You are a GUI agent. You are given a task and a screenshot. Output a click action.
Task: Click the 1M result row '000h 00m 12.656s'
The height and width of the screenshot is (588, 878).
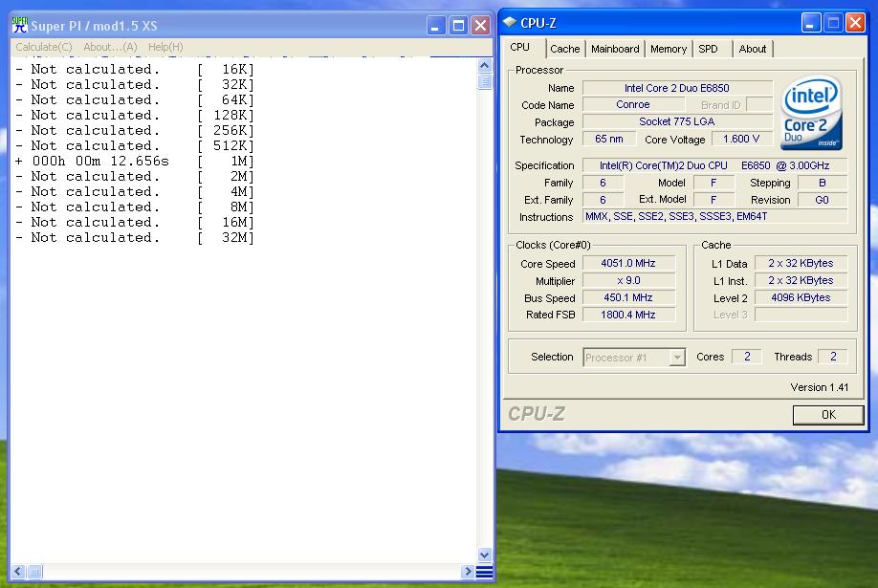135,162
